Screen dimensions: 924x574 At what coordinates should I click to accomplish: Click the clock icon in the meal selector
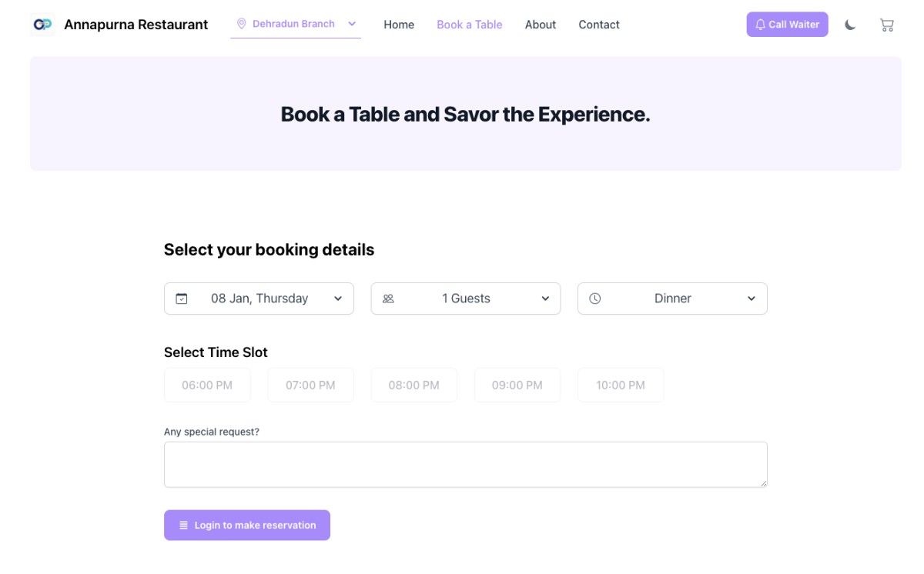tap(595, 299)
